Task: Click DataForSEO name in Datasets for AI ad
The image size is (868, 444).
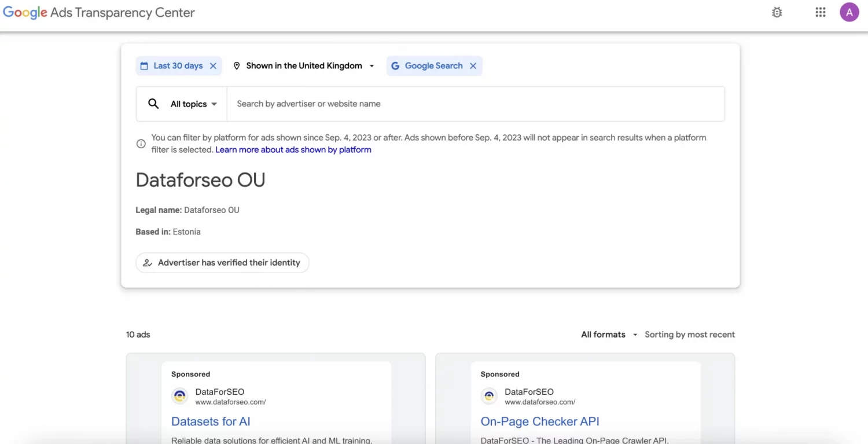Action: 220,392
